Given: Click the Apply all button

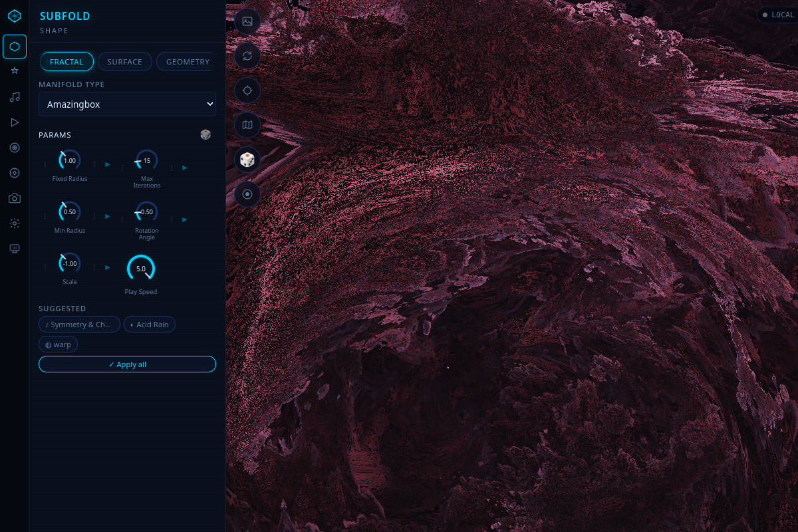Looking at the screenshot, I should tap(127, 364).
